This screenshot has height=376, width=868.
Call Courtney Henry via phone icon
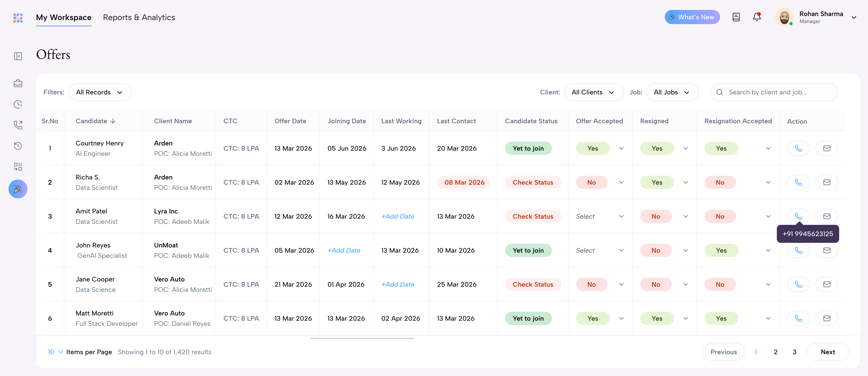798,148
